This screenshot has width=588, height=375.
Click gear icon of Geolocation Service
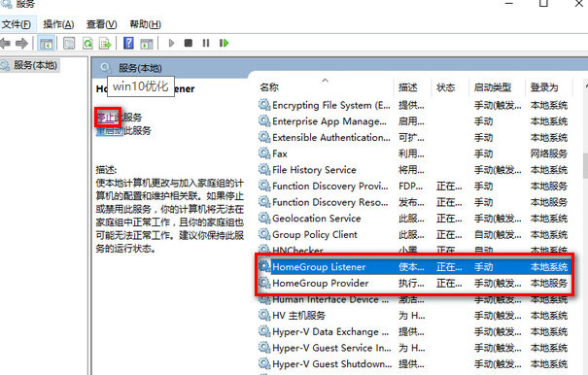pos(264,219)
